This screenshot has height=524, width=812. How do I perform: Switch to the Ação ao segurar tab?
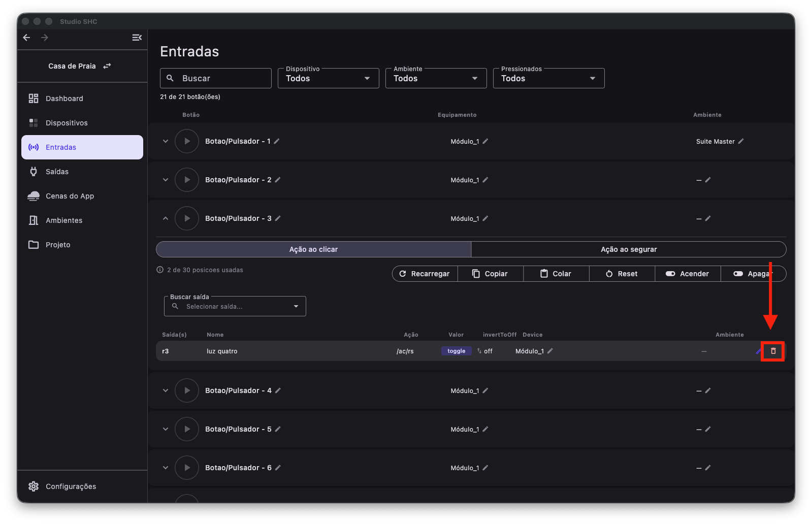pyautogui.click(x=629, y=249)
